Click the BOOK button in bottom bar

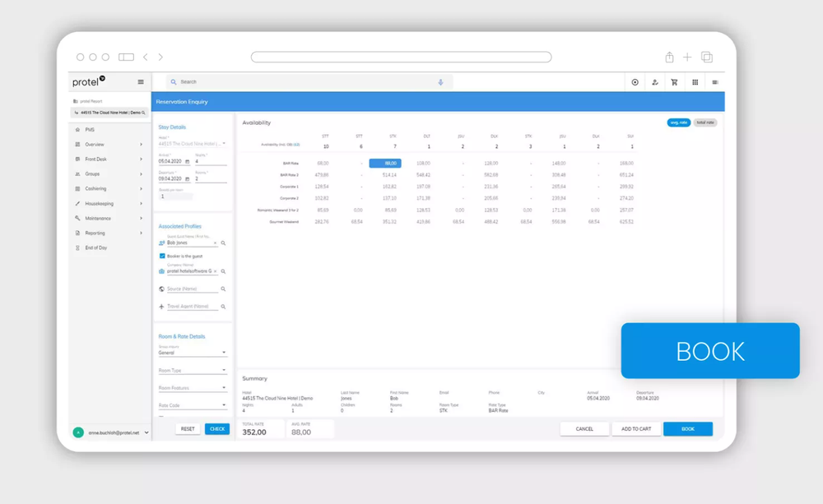point(688,429)
